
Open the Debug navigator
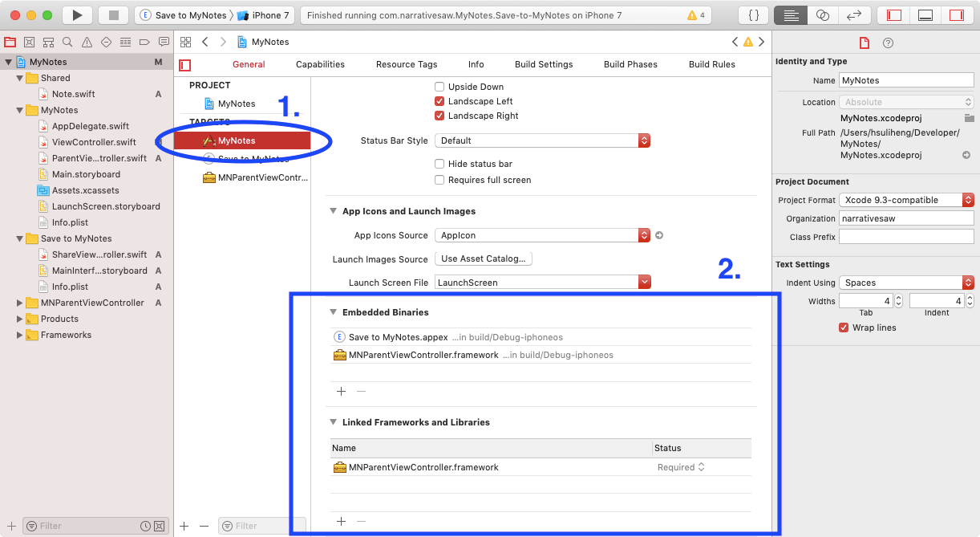126,42
